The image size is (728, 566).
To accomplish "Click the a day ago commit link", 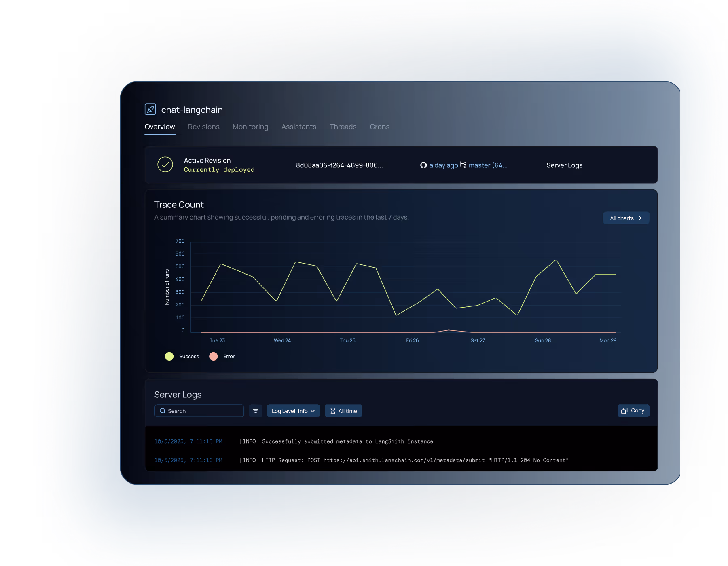I will 444,165.
